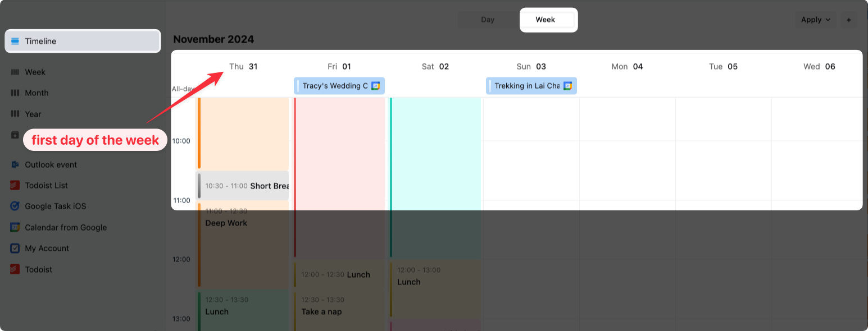Image resolution: width=868 pixels, height=331 pixels.
Task: Click the My Account checkbox icon
Action: pyautogui.click(x=15, y=248)
